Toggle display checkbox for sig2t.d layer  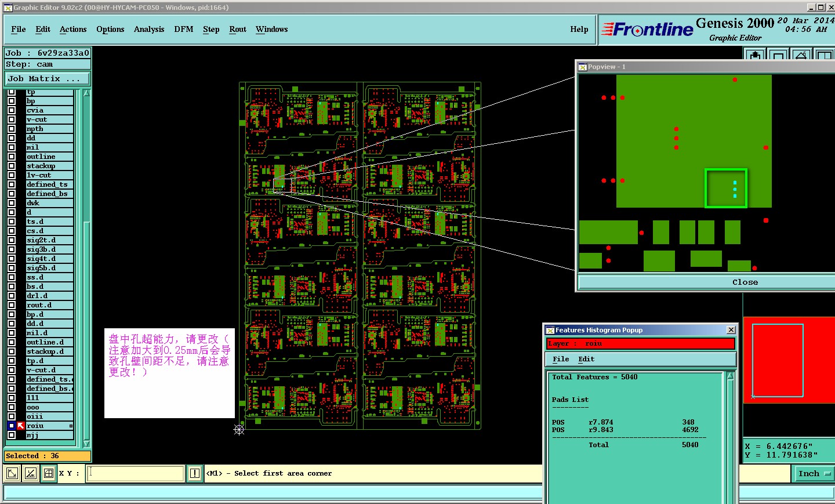point(12,240)
